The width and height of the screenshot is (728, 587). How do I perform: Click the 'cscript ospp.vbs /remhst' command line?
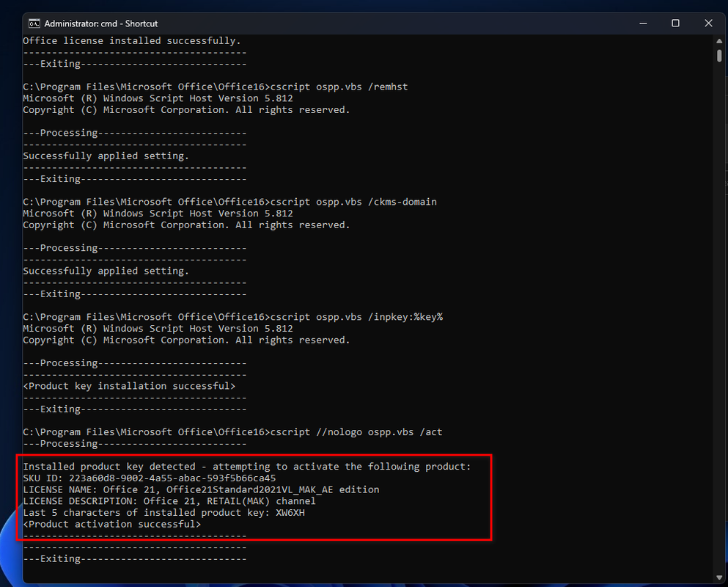click(216, 87)
